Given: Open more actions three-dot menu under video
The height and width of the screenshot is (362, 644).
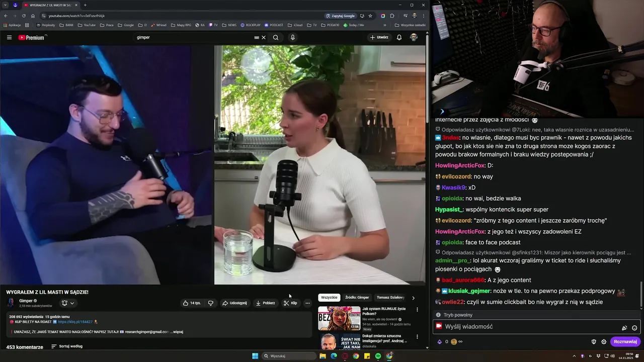Looking at the screenshot, I should click(x=307, y=303).
